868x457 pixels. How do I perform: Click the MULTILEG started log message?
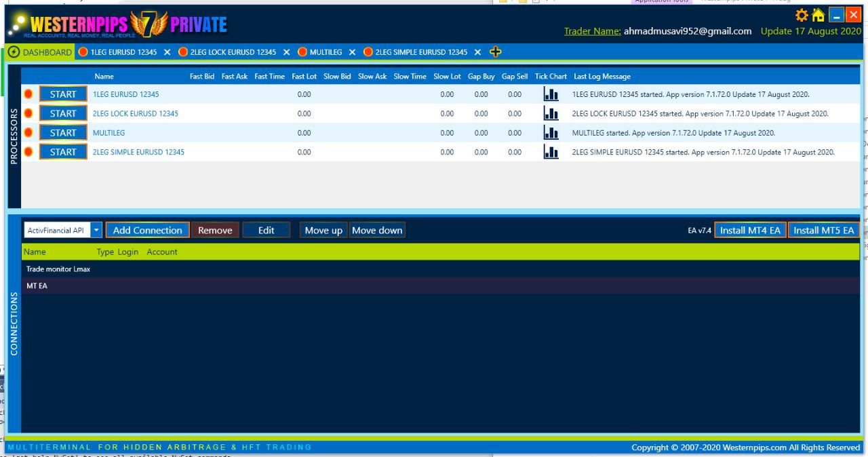pyautogui.click(x=673, y=133)
